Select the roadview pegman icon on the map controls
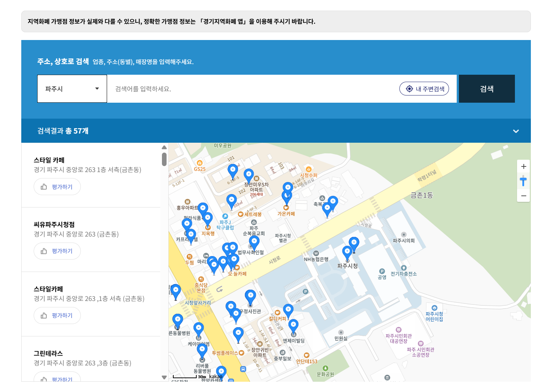Viewport: 550px width, 392px height. pyautogui.click(x=523, y=181)
